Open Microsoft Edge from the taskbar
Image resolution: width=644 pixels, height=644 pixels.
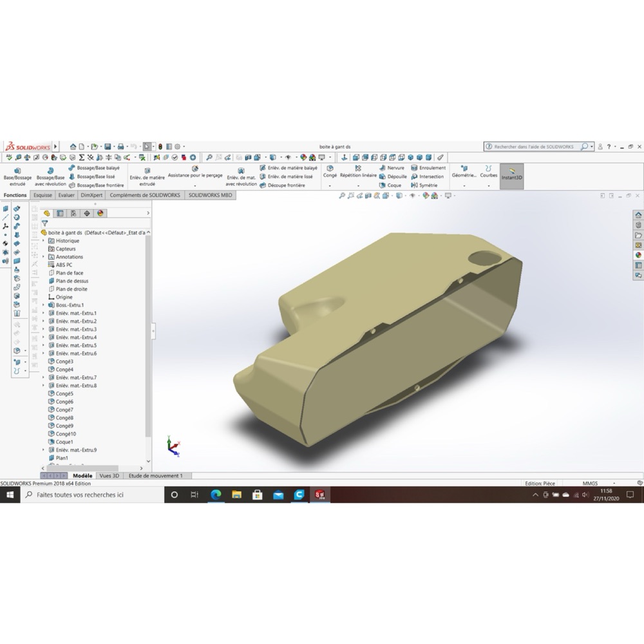(216, 495)
